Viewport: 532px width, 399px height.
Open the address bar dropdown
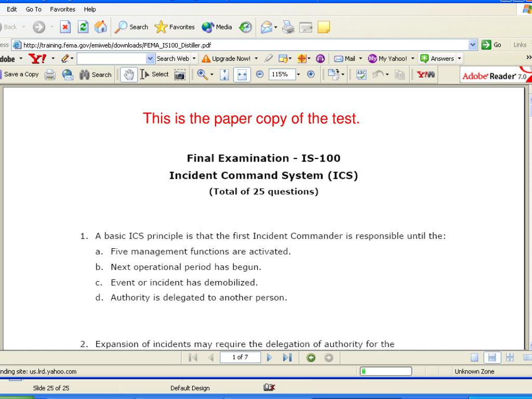[473, 45]
